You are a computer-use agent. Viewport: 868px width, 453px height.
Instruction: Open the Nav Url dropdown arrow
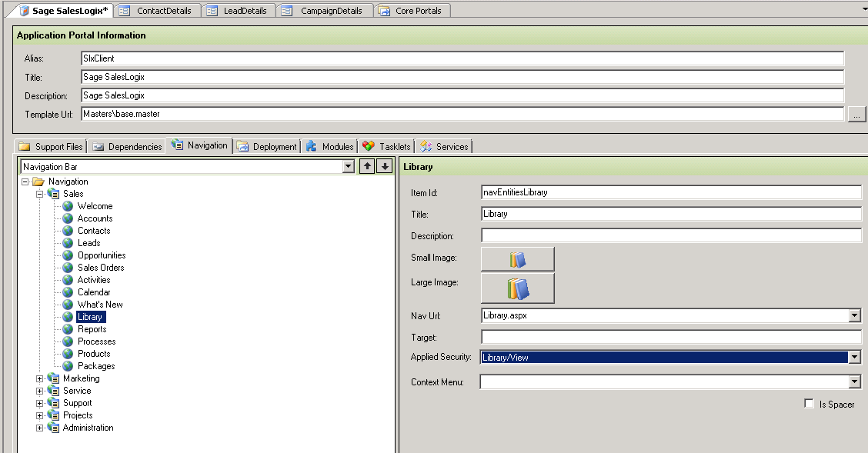coord(855,315)
